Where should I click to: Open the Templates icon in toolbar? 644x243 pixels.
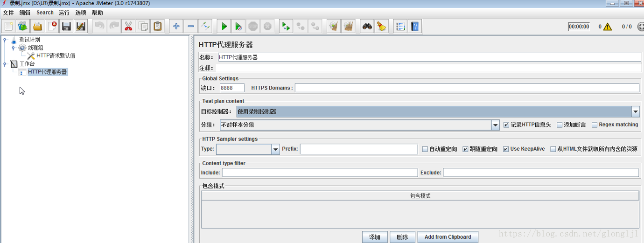coord(23,26)
